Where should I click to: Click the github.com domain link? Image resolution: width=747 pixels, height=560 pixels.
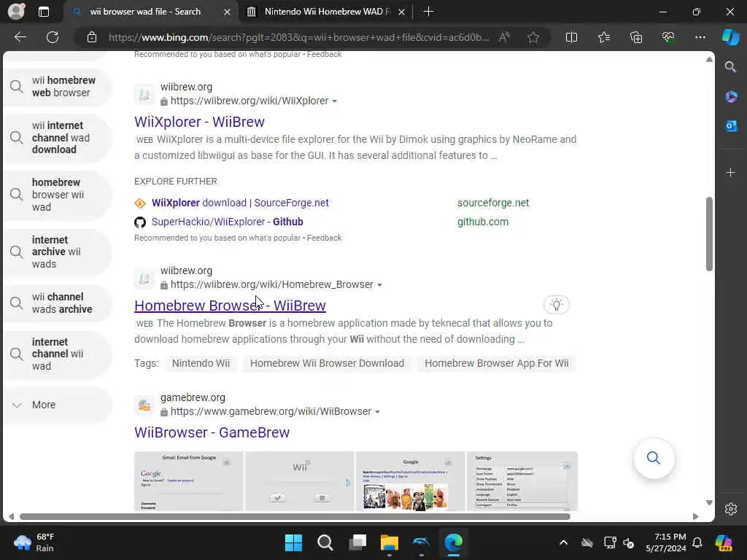(483, 222)
